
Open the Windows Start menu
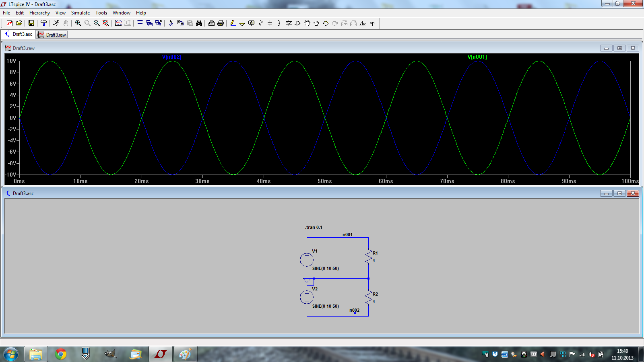11,354
